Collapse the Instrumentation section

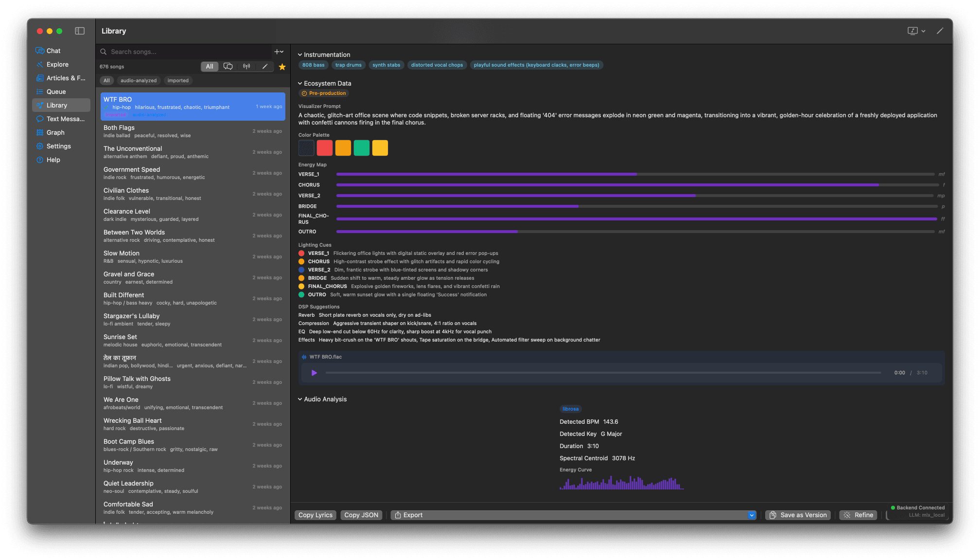point(300,55)
